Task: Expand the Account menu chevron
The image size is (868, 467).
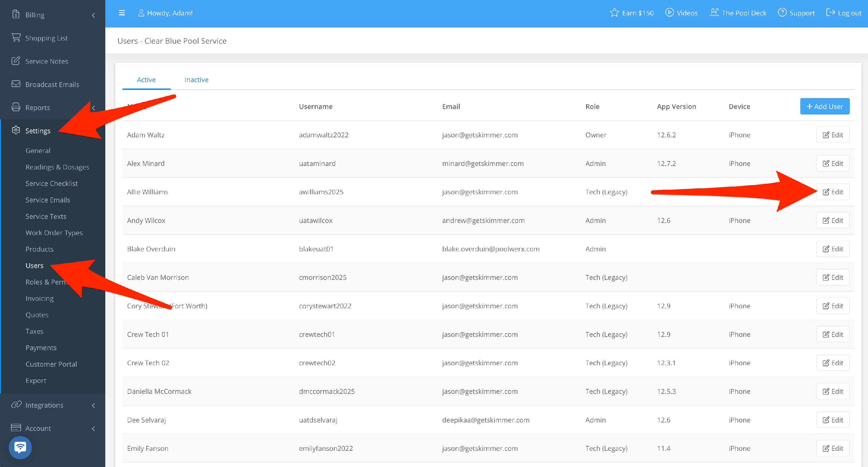Action: pos(93,429)
